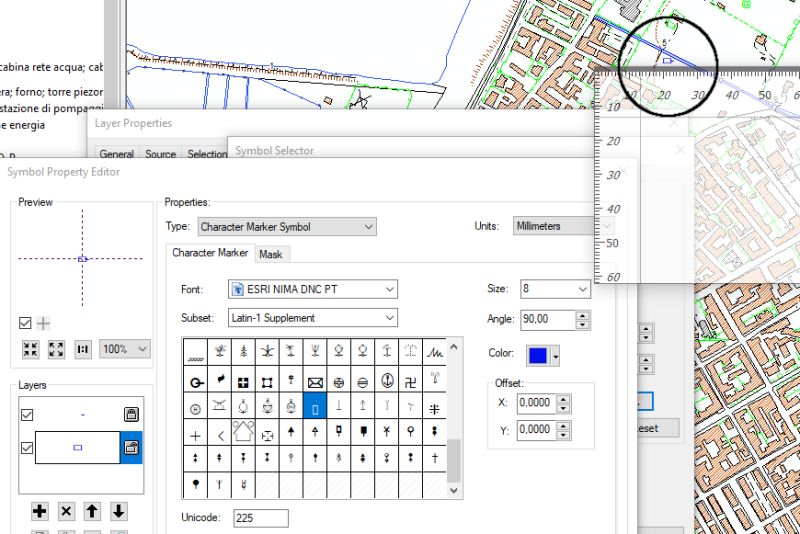Uncheck visibility of the top symbol layer
800x534 pixels.
[27, 415]
